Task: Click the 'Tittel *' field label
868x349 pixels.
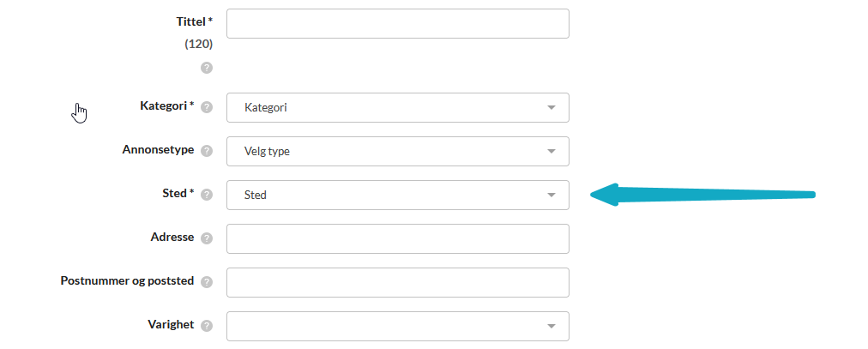Action: tap(194, 21)
